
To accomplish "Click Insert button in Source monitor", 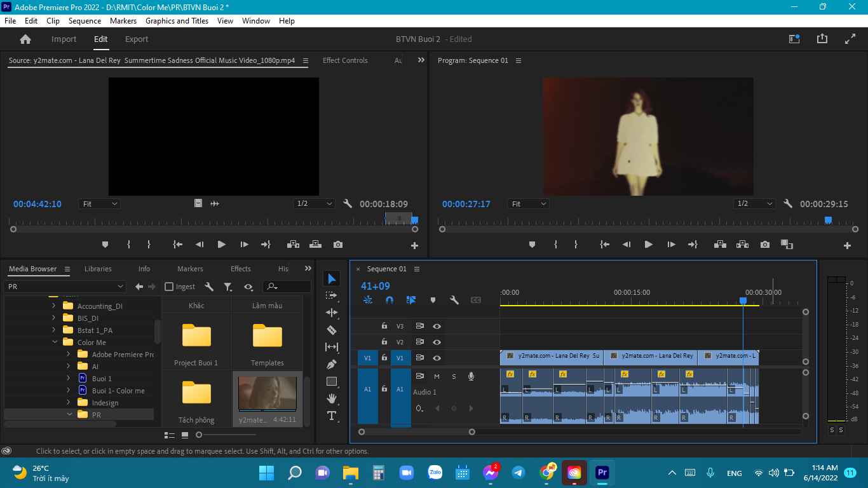I will (x=293, y=245).
